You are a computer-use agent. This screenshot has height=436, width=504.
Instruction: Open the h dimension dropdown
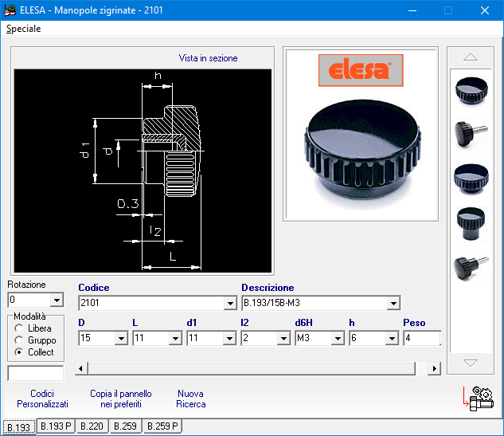coord(392,338)
